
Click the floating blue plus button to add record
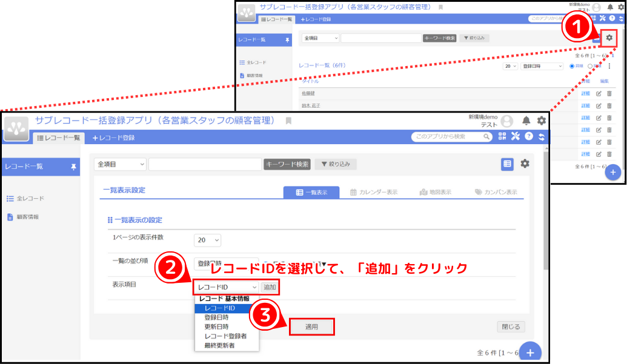532,351
